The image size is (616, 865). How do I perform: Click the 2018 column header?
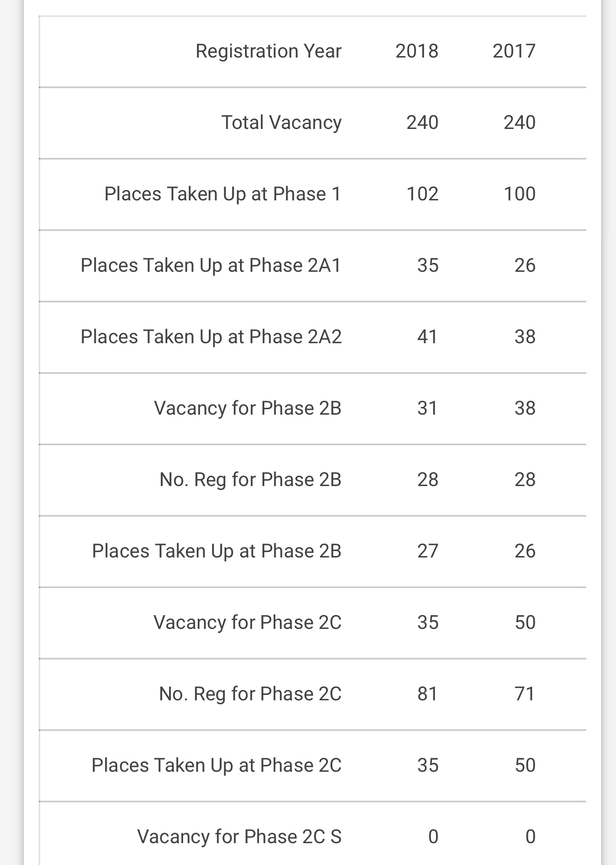[x=417, y=51]
